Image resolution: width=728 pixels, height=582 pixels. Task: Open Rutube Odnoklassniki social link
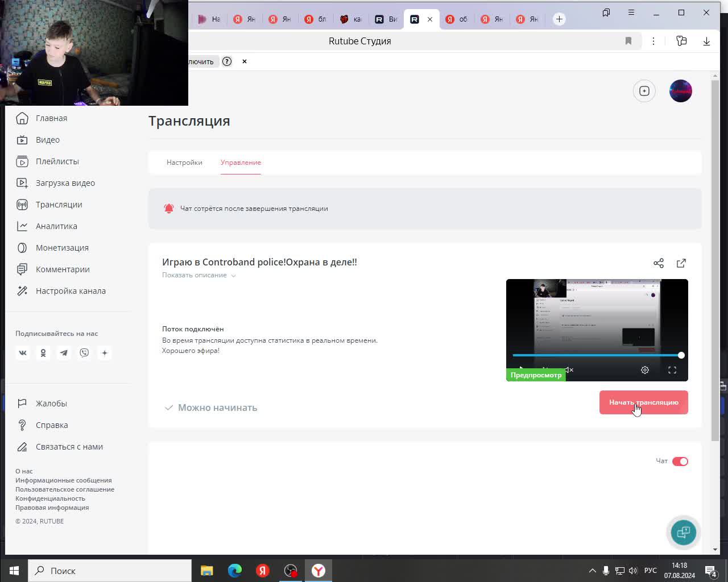pos(43,353)
